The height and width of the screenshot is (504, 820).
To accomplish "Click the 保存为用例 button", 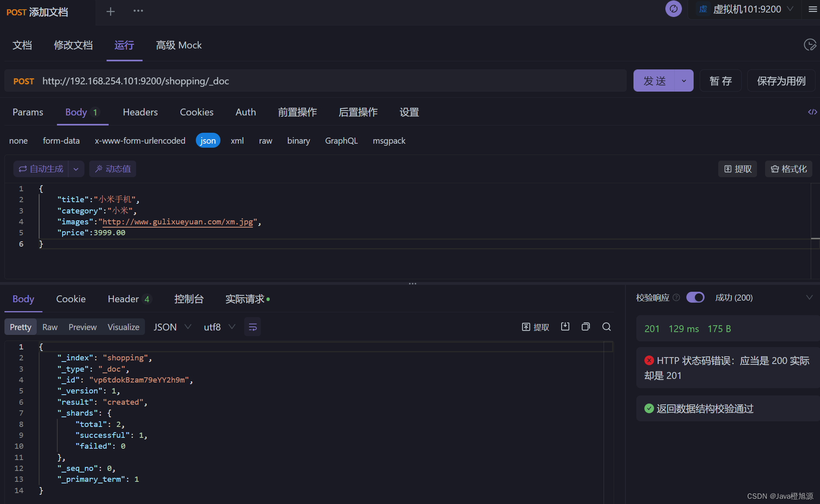I will pos(781,81).
